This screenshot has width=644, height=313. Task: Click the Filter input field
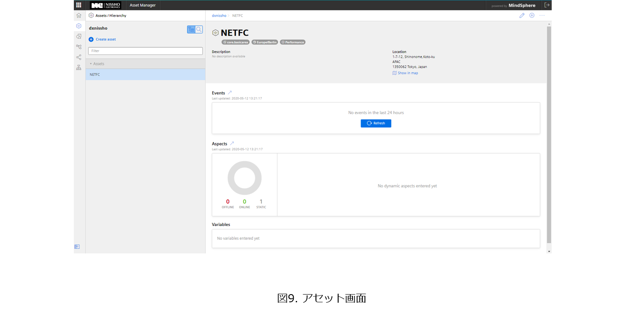[x=145, y=51]
